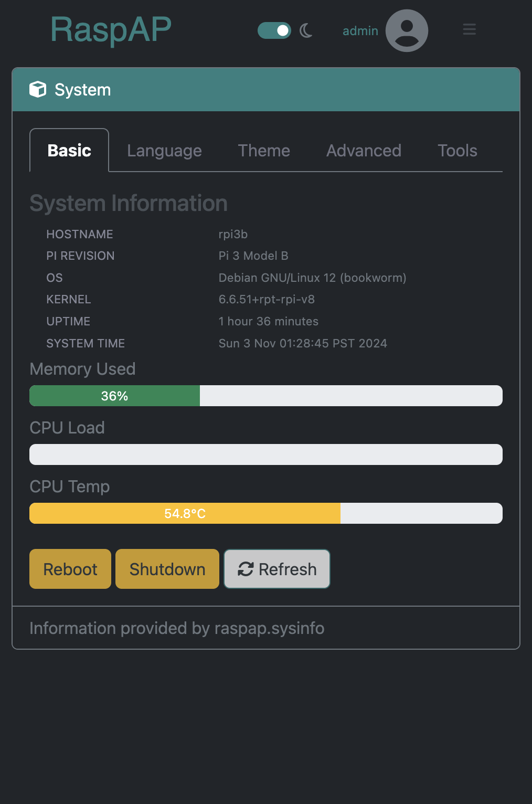Click the CPU Temp 54.8°C bar

[266, 513]
